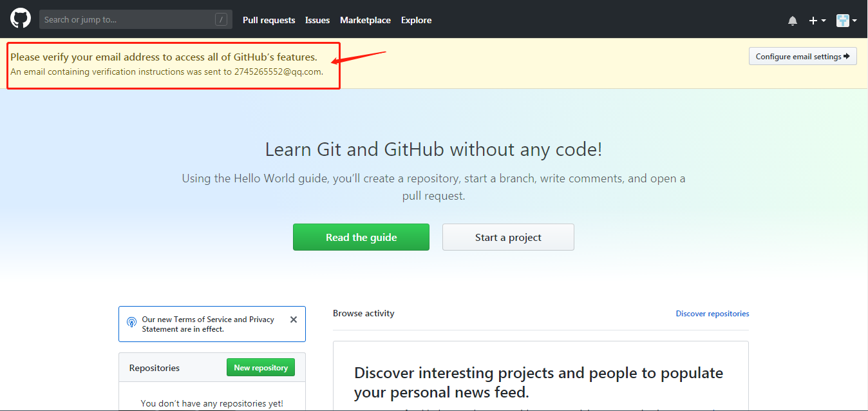Click the email 2745265552@qq.com text
This screenshot has height=411, width=868.
278,72
